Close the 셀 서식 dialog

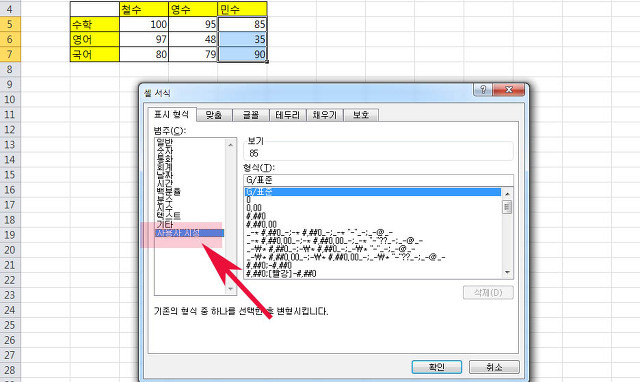coord(509,89)
